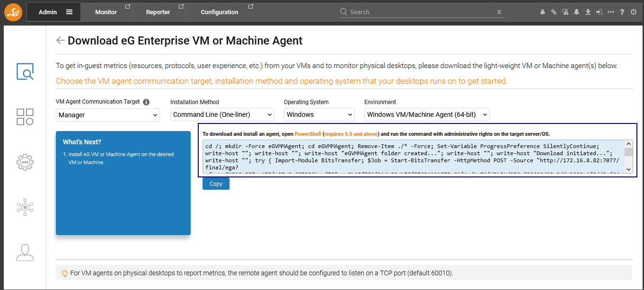Screen dimensions: 644x290
Task: Click the 'Environment' label
Action: [x=380, y=102]
